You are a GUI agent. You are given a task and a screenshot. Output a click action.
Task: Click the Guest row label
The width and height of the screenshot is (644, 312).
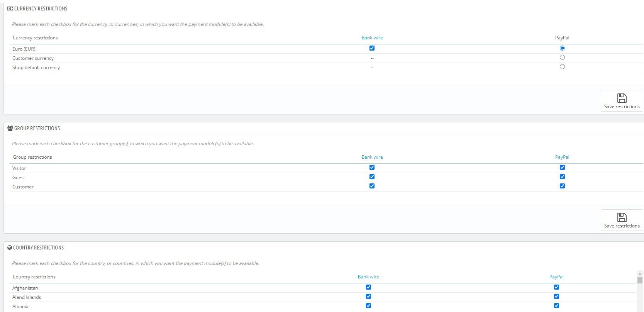coord(19,178)
